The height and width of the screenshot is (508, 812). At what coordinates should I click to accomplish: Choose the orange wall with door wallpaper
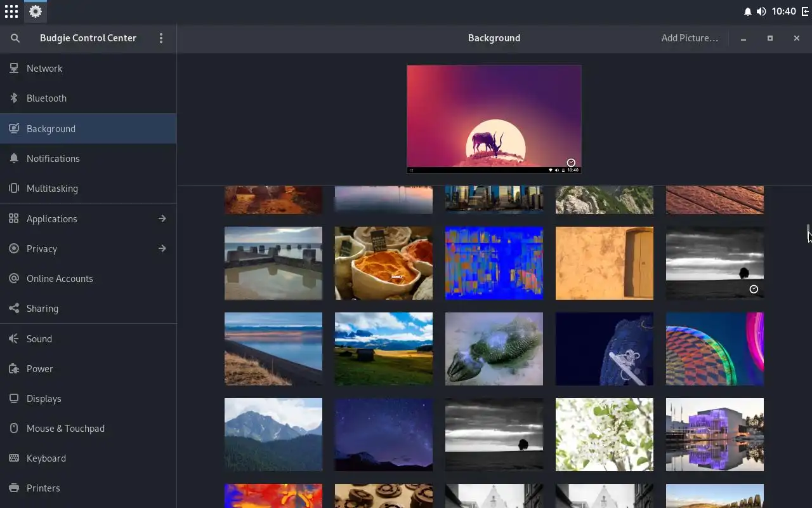click(605, 263)
